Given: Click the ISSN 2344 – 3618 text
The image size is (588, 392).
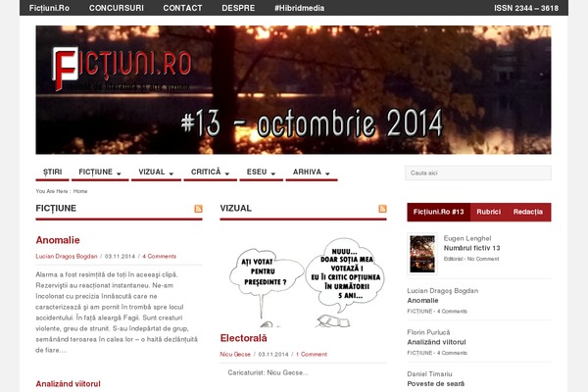Looking at the screenshot, I should [x=526, y=8].
